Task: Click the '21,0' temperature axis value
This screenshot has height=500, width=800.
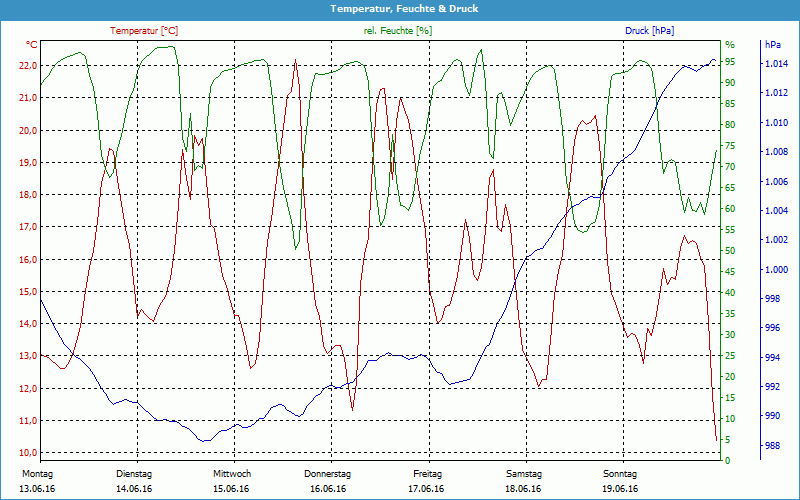Action: pyautogui.click(x=28, y=98)
